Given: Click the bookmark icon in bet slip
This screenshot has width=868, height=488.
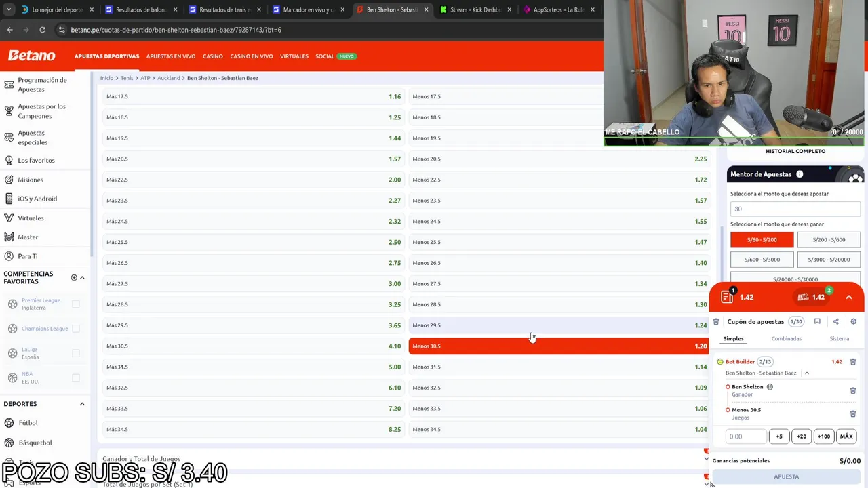Looking at the screenshot, I should [817, 322].
